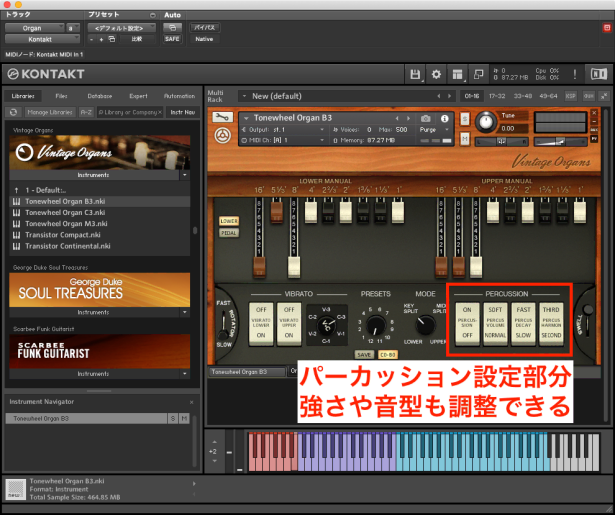
Task: Click the refresh libraries icon
Action: click(13, 112)
